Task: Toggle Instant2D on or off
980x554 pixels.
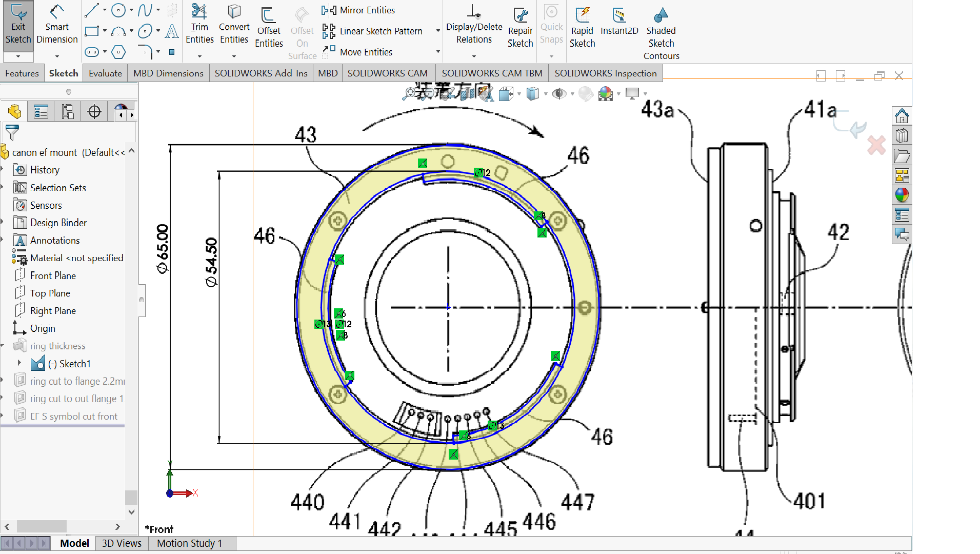Action: (x=619, y=22)
